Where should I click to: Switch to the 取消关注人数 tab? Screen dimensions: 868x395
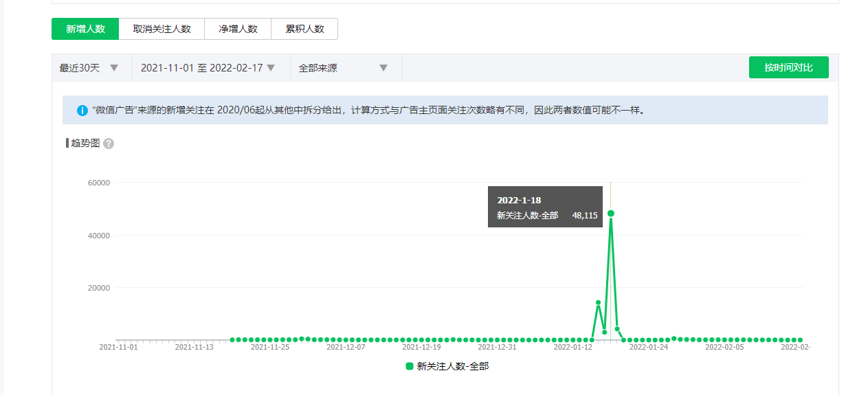162,29
